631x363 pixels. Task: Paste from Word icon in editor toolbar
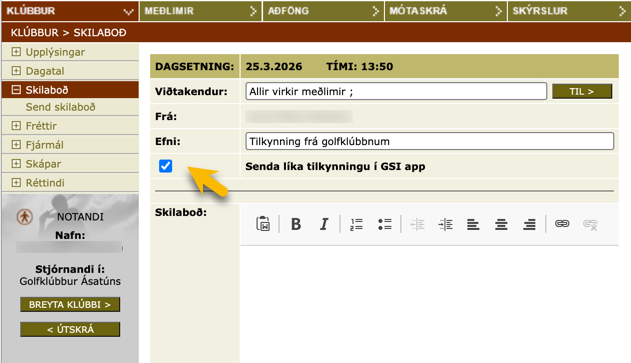(263, 224)
